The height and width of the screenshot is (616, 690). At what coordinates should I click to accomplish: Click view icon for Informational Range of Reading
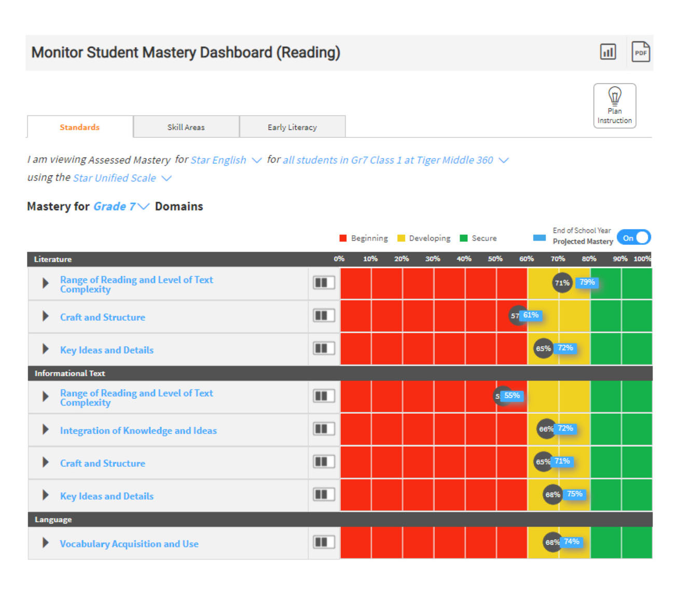[x=324, y=396]
